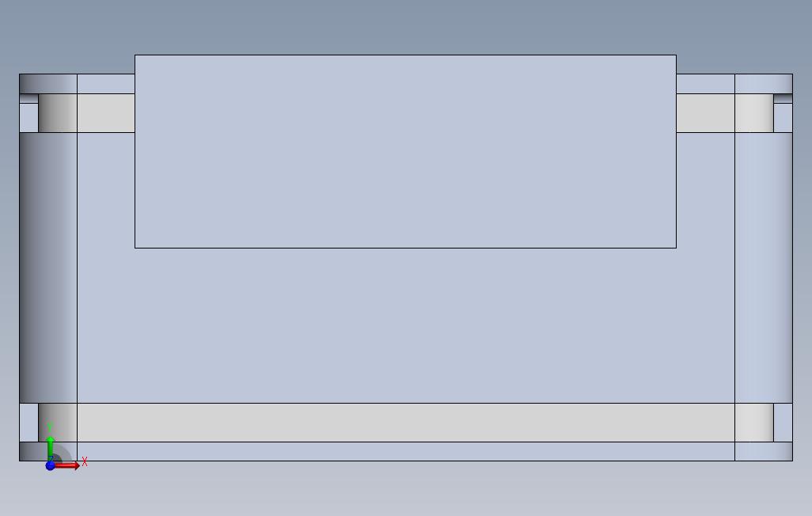Image resolution: width=812 pixels, height=516 pixels.
Task: Click the red X label beside the triad
Action: tap(85, 461)
